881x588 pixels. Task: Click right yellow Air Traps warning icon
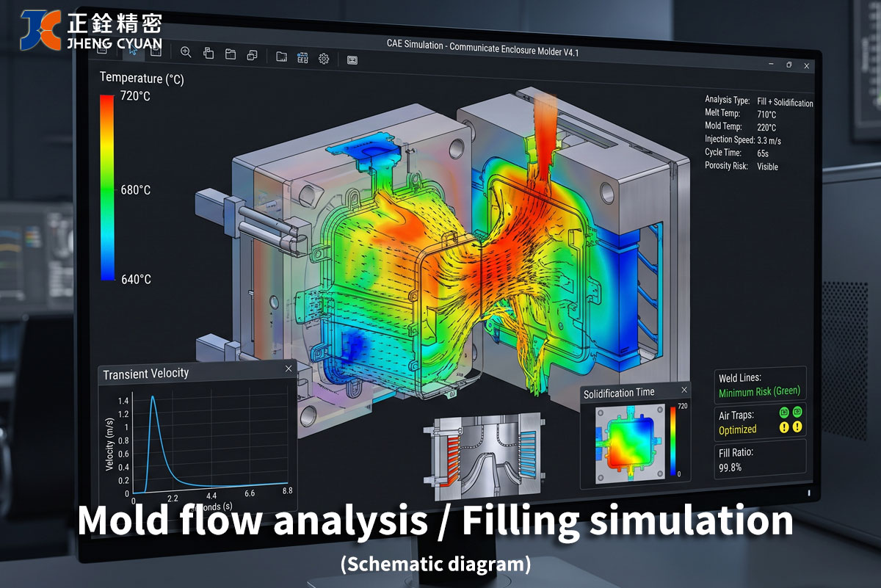797,427
